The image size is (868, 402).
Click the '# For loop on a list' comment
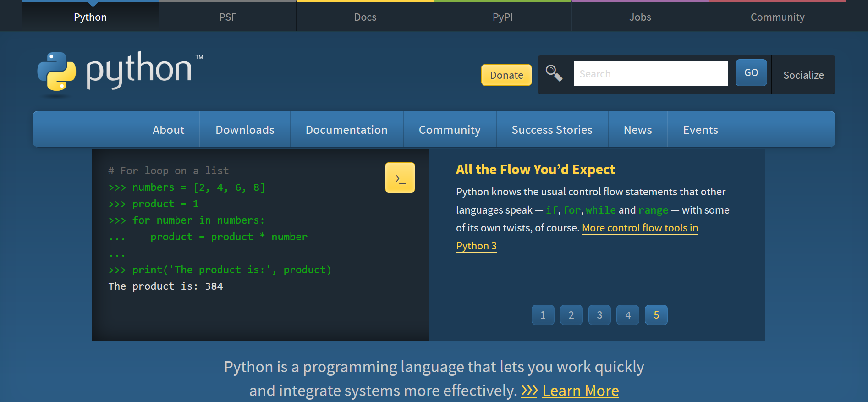(168, 171)
